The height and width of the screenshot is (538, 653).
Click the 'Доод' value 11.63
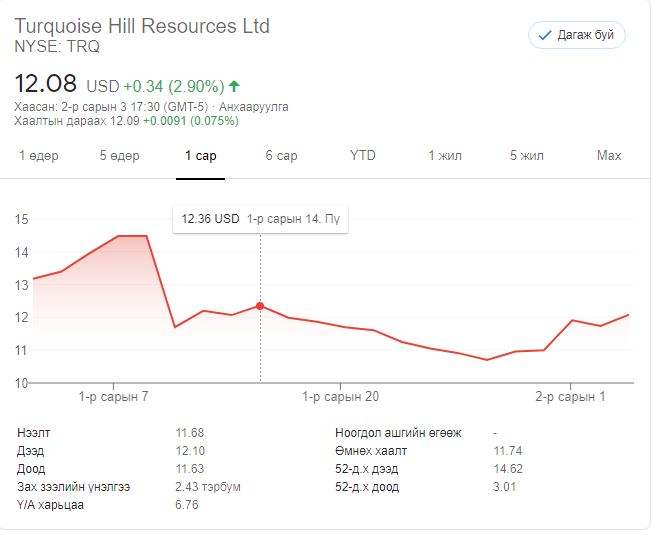pyautogui.click(x=190, y=469)
